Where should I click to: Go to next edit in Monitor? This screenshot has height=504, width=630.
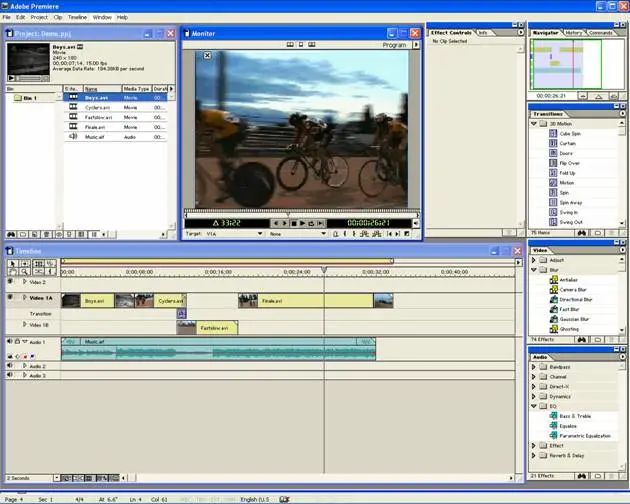[x=398, y=234]
